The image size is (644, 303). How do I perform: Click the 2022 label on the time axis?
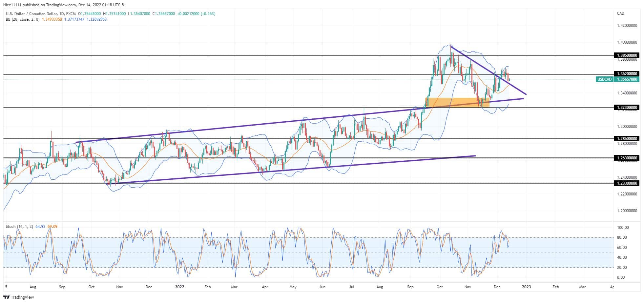[x=179, y=287]
